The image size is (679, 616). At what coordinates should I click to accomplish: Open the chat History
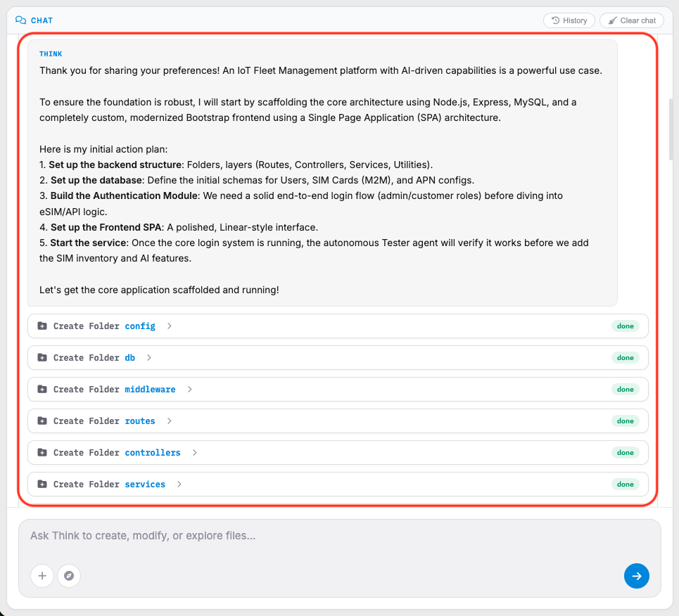569,20
